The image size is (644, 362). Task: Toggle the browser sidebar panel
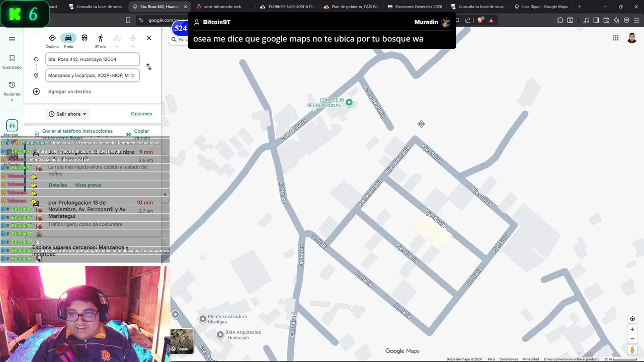pyautogui.click(x=596, y=20)
